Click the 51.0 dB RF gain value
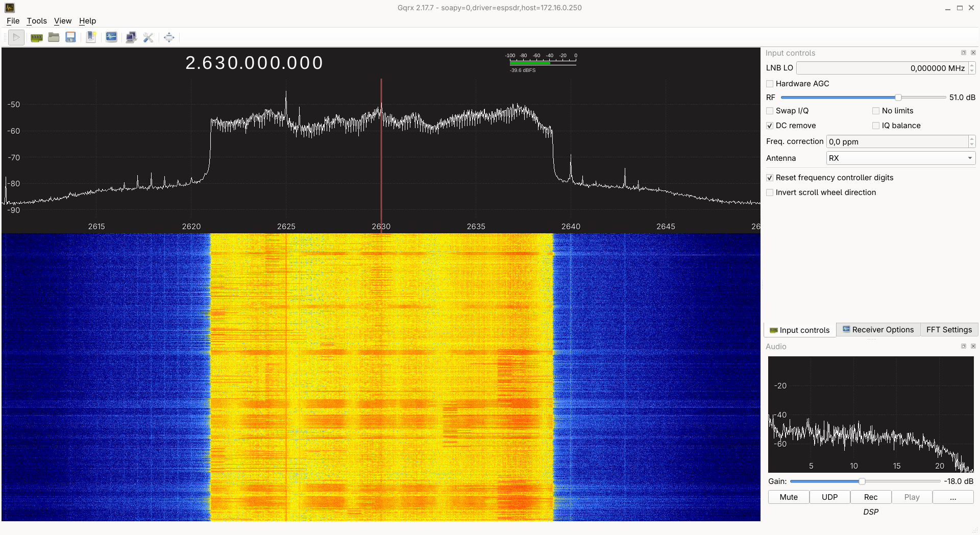Screen dimensions: 980x535 click(x=962, y=98)
